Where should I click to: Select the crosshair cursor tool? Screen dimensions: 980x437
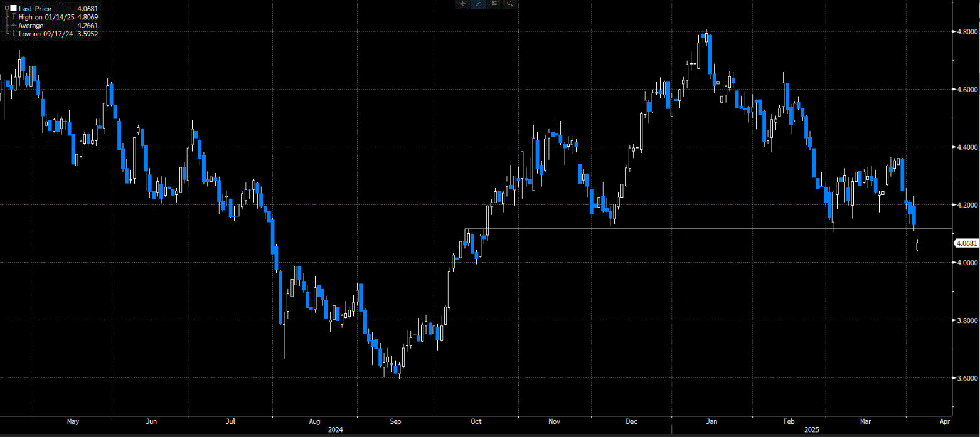463,4
